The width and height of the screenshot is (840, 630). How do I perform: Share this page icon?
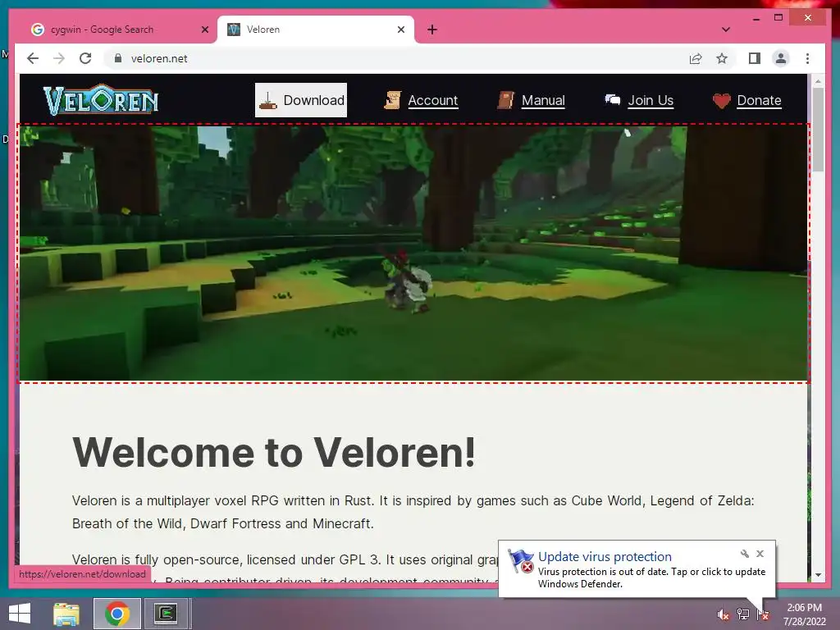click(696, 58)
